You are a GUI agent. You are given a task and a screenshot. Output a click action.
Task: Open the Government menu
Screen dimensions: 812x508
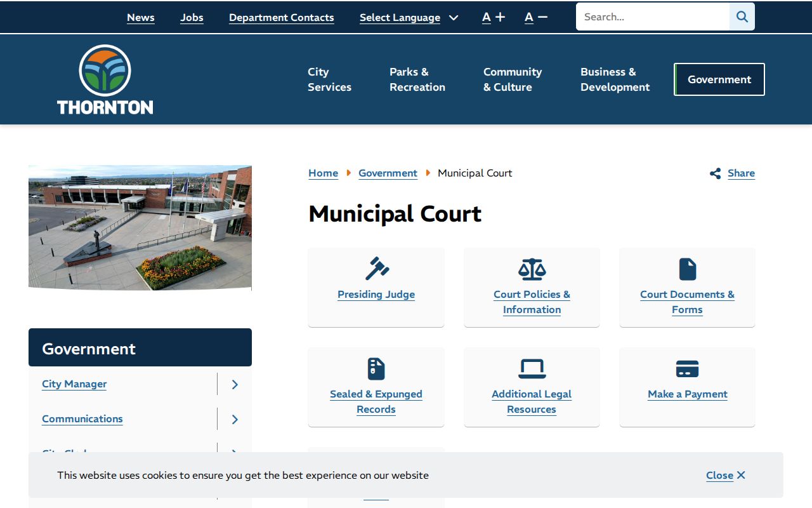719,79
